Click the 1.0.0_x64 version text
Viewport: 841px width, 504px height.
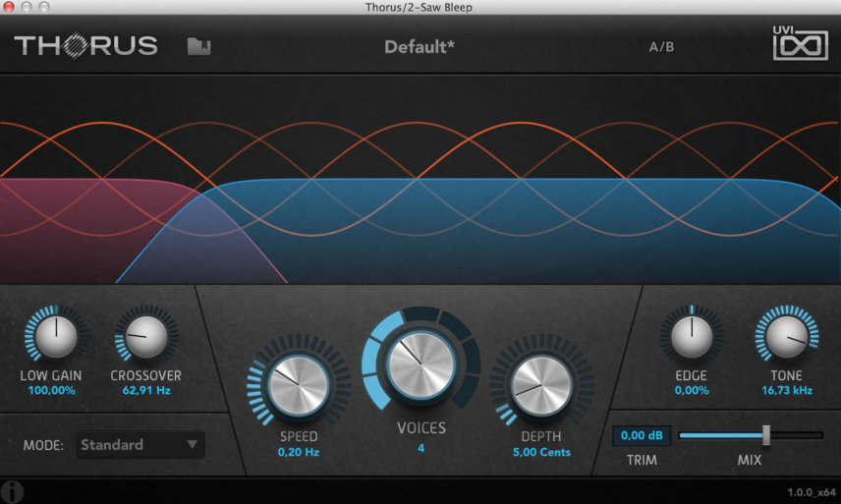[x=811, y=492]
